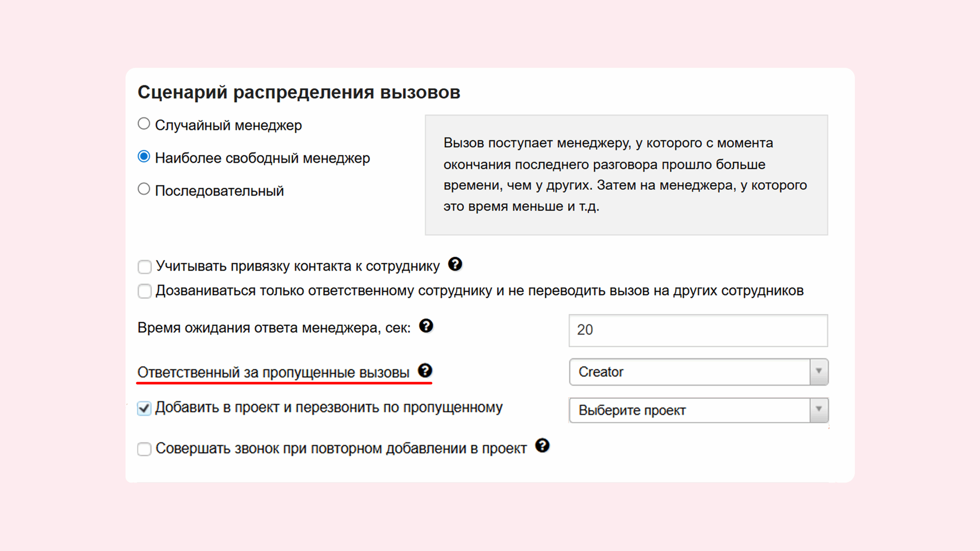Open the Creator responsible dropdown
The width and height of the screenshot is (980, 551).
click(689, 372)
